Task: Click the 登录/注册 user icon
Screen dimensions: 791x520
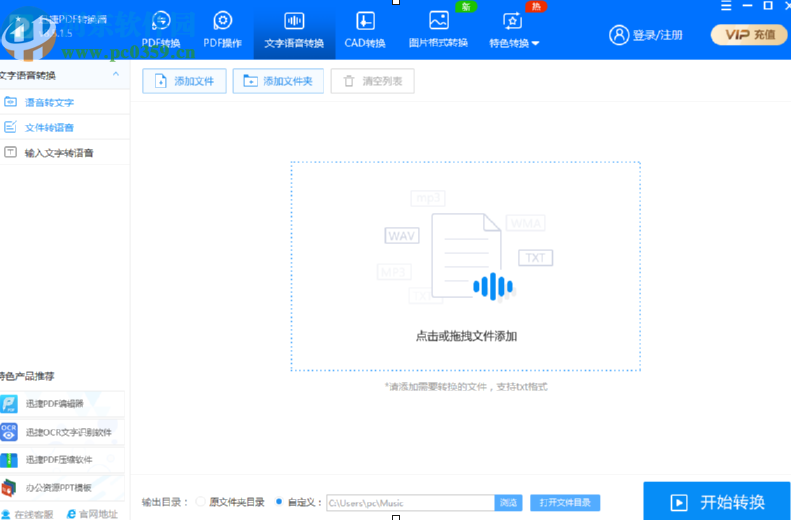Action: click(x=619, y=35)
